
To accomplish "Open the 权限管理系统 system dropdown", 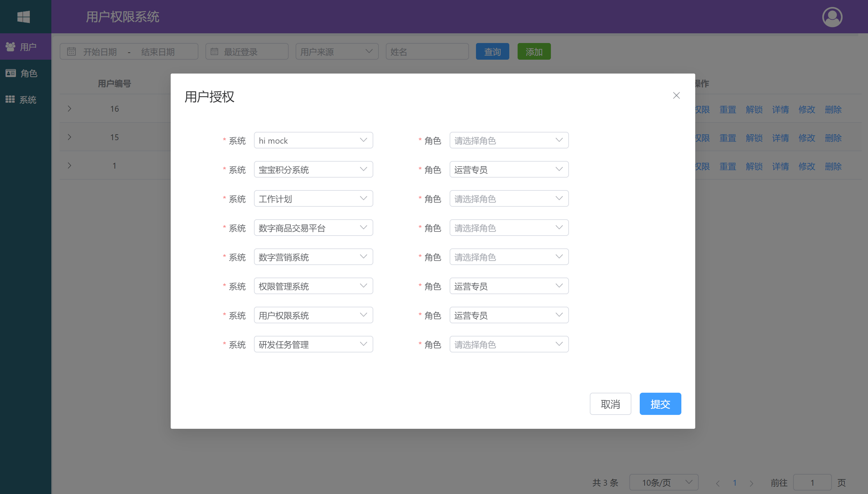I will pos(313,286).
